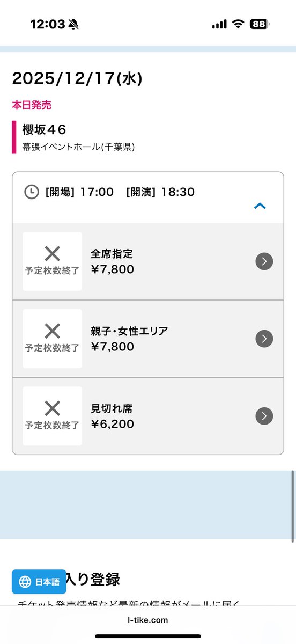This screenshot has height=644, width=296.
Task: Open arrow icon for 全席指定 ticket
Action: [264, 261]
